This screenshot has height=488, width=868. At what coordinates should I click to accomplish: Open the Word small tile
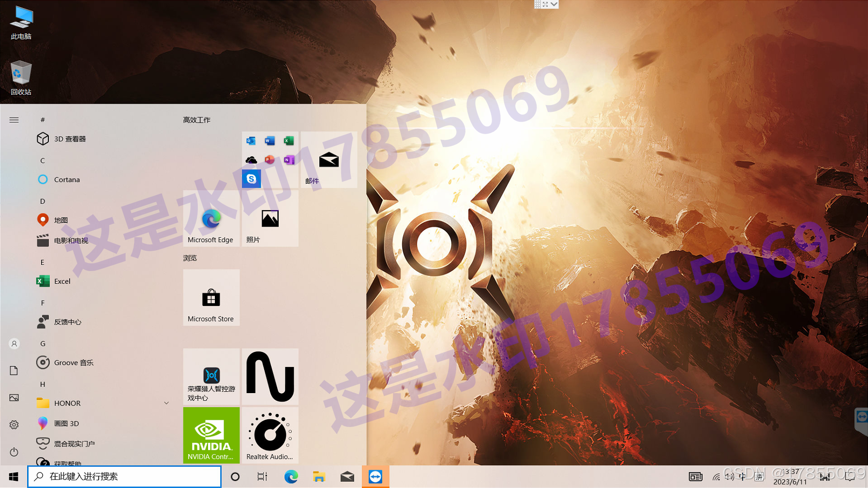(x=270, y=141)
